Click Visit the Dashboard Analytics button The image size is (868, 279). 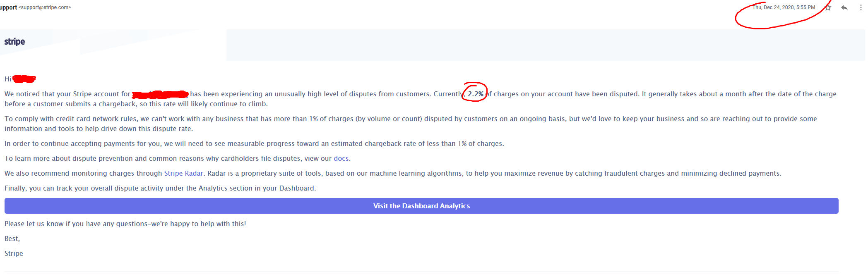click(421, 206)
